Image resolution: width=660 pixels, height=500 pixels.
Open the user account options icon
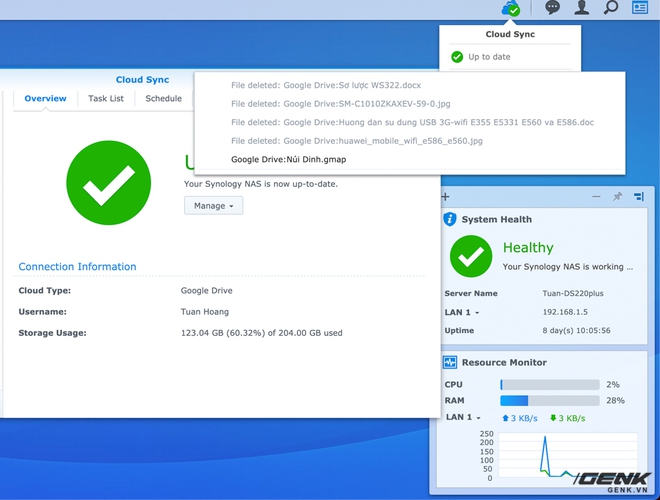(582, 8)
